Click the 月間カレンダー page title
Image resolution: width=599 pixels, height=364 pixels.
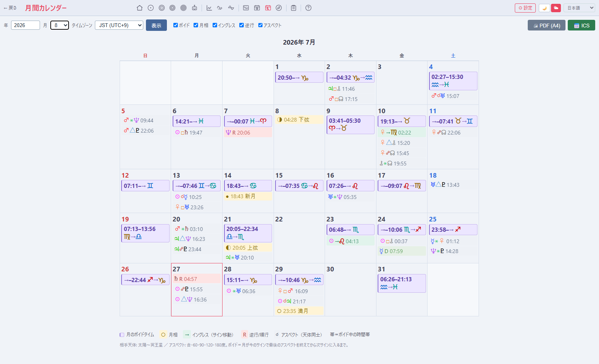[x=46, y=8]
